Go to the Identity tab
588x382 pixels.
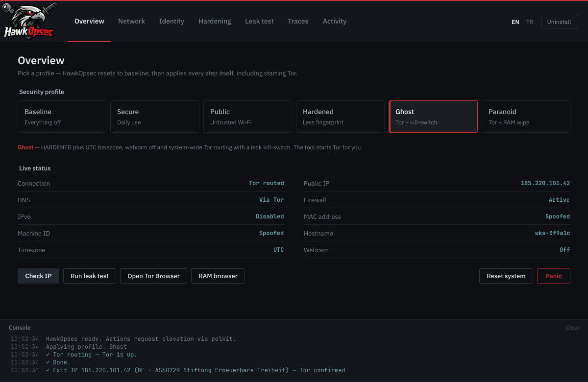coord(171,22)
